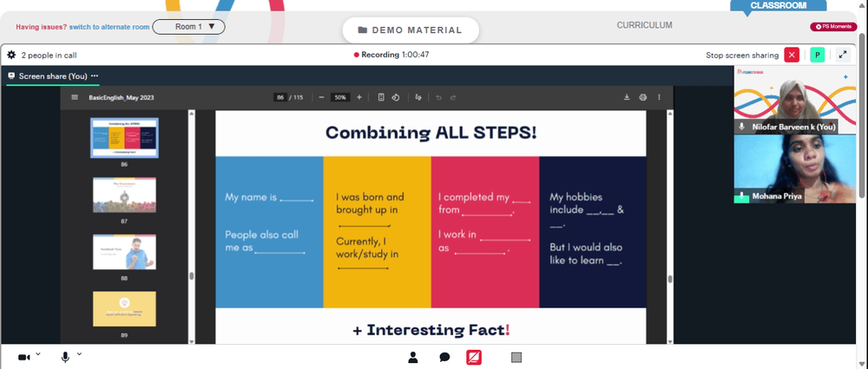The width and height of the screenshot is (868, 369).
Task: Click Mohana Priya video tile
Action: tap(794, 168)
